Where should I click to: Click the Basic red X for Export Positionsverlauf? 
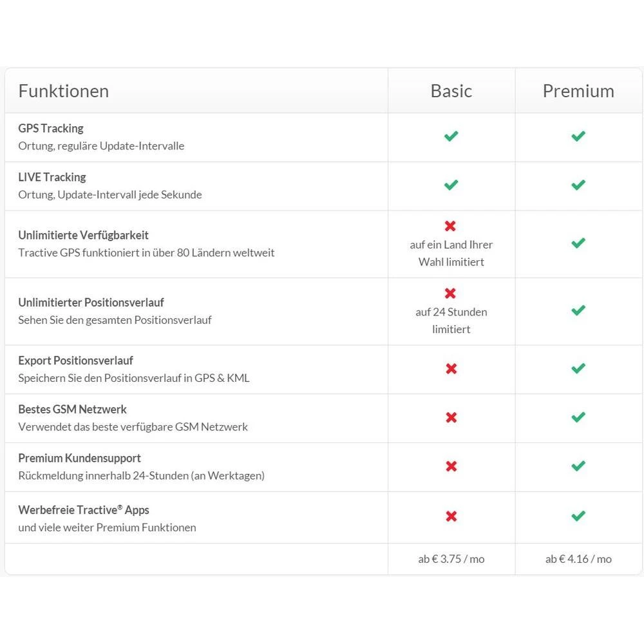[451, 369]
